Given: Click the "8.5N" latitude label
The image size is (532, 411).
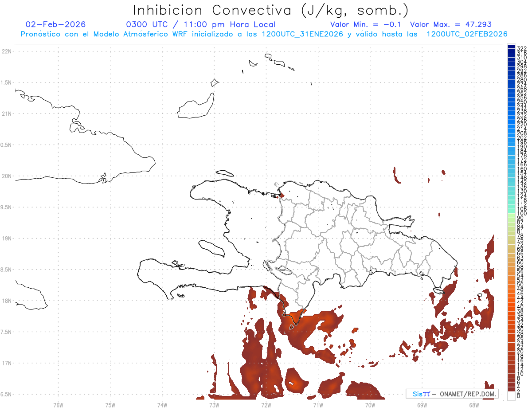Looking at the screenshot, I should (6, 270).
